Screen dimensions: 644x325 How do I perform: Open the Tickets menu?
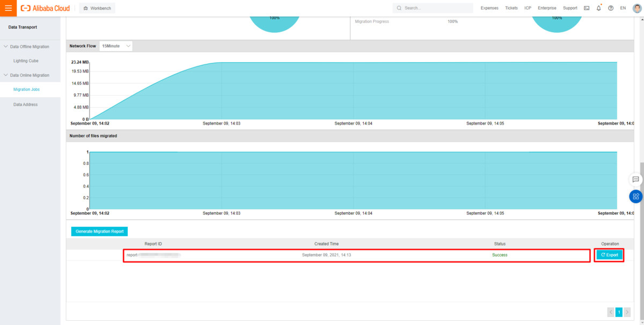point(511,8)
